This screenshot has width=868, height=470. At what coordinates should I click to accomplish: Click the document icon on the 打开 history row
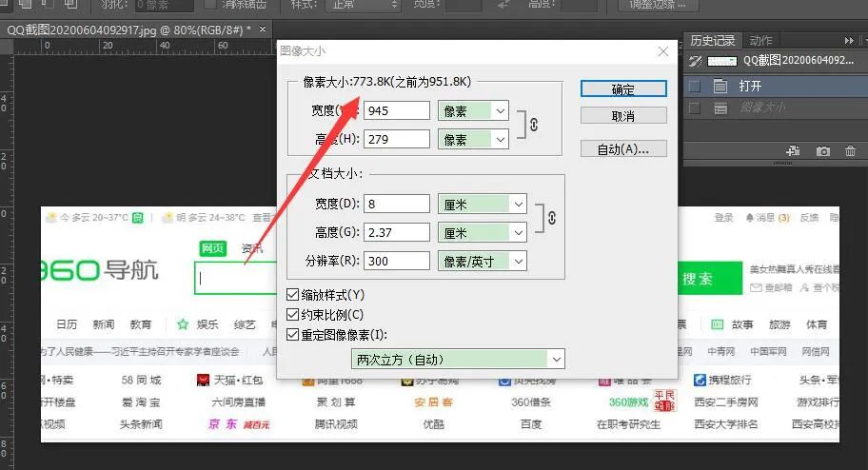coord(720,86)
